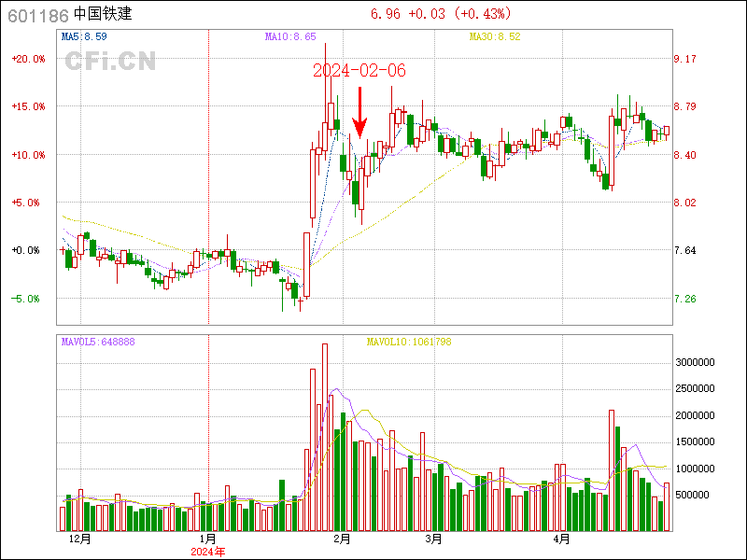
Task: Jump to 3月 on the time axis
Action: click(x=432, y=539)
